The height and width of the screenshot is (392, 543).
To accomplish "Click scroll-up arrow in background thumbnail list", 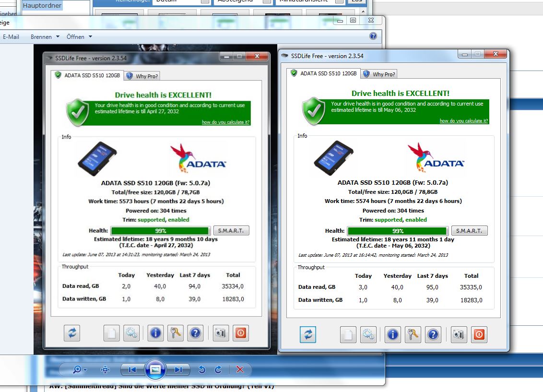I will click(363, 12).
